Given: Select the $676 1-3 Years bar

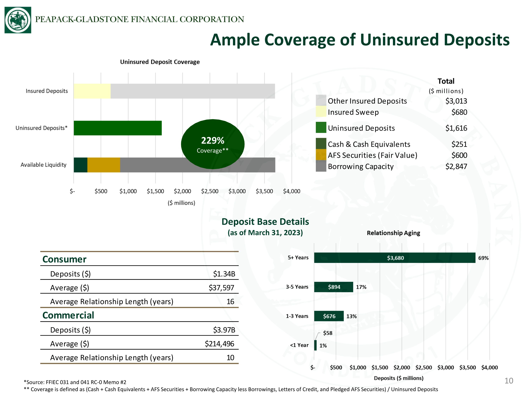Looking at the screenshot, I should point(329,316).
